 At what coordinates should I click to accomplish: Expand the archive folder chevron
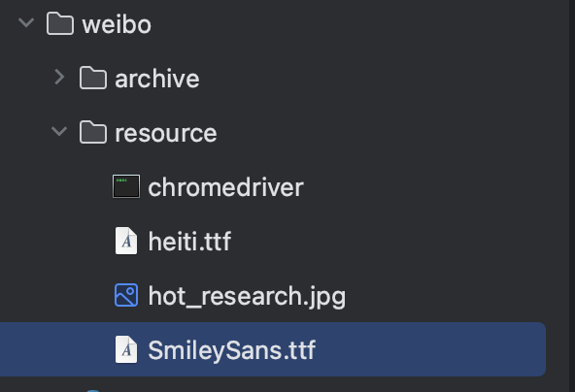[x=59, y=77]
